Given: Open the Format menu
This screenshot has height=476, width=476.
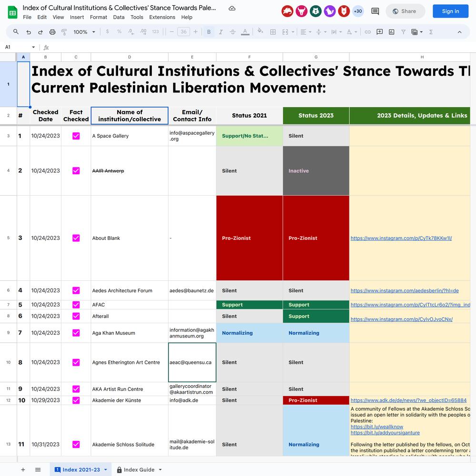Looking at the screenshot, I should click(99, 17).
